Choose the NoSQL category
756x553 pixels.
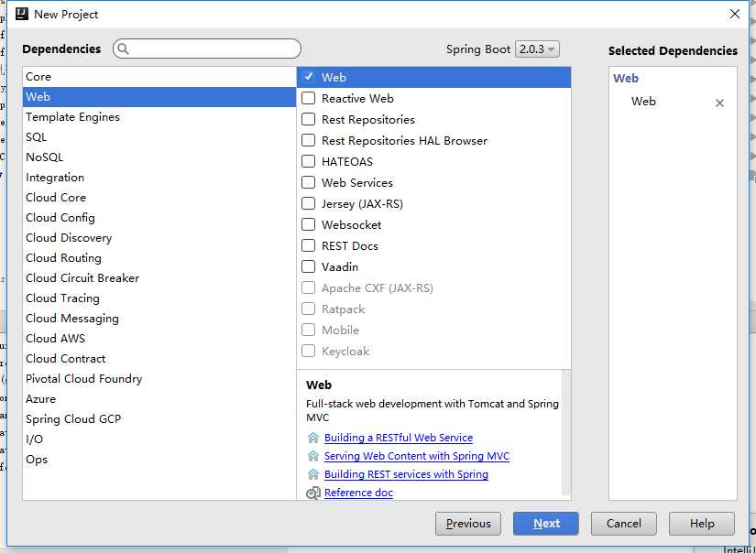(159, 157)
